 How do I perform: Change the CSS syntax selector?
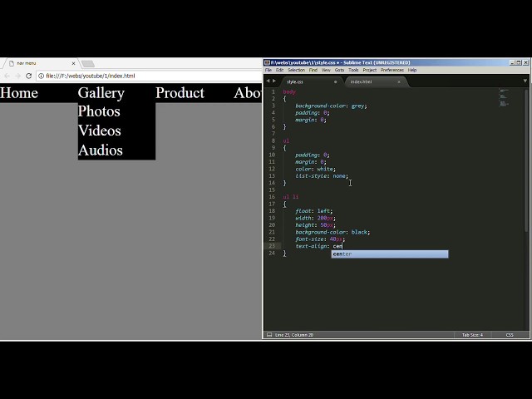tap(510, 335)
